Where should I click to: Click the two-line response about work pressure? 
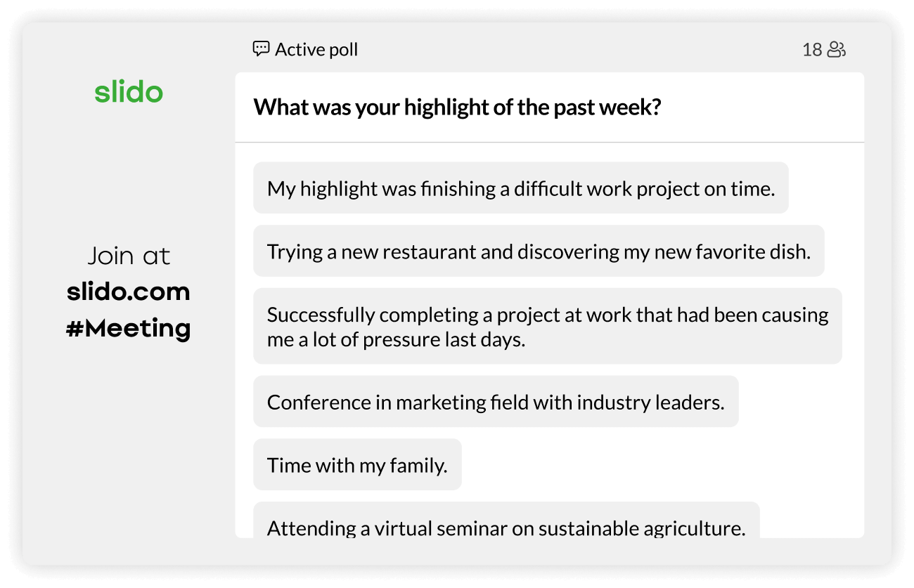(x=547, y=327)
